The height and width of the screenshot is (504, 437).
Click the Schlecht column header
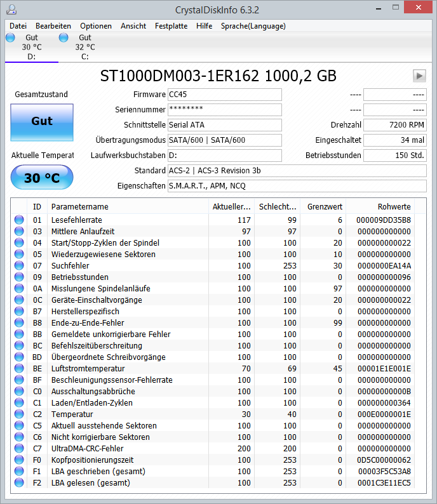(x=278, y=207)
